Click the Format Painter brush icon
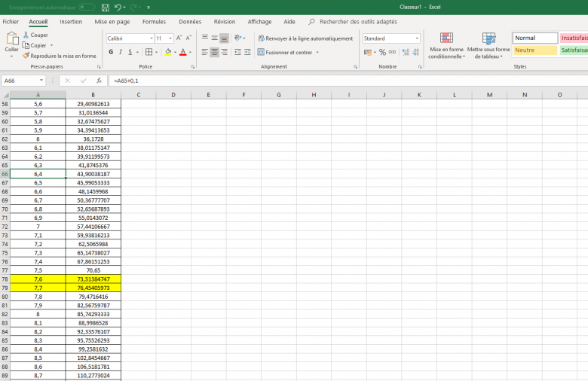Screen dimensions: 588x381 (x=26, y=56)
